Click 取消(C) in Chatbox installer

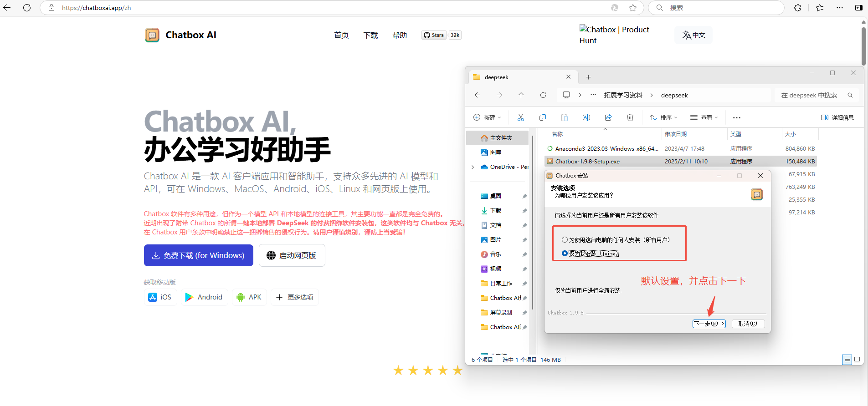pyautogui.click(x=748, y=324)
